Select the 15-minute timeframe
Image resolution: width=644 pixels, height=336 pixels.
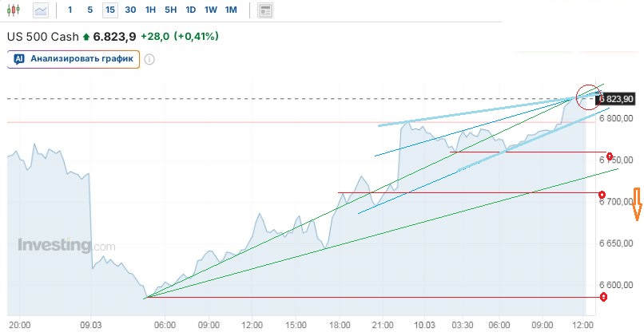pos(109,10)
